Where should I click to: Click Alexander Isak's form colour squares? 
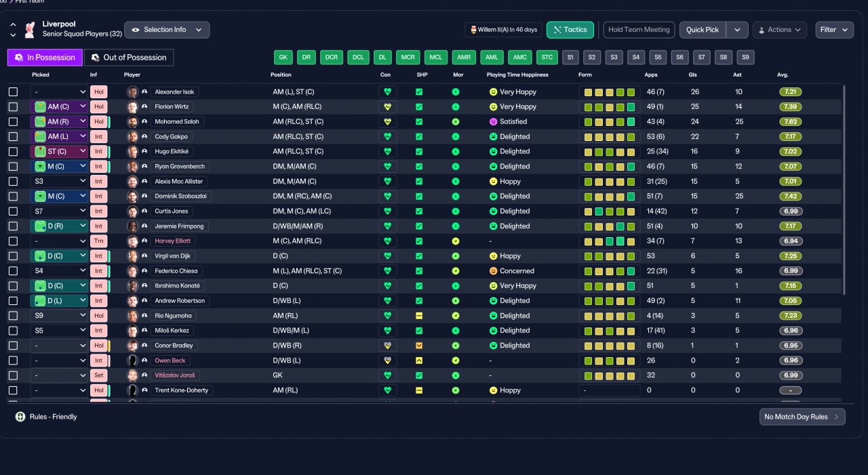point(610,92)
